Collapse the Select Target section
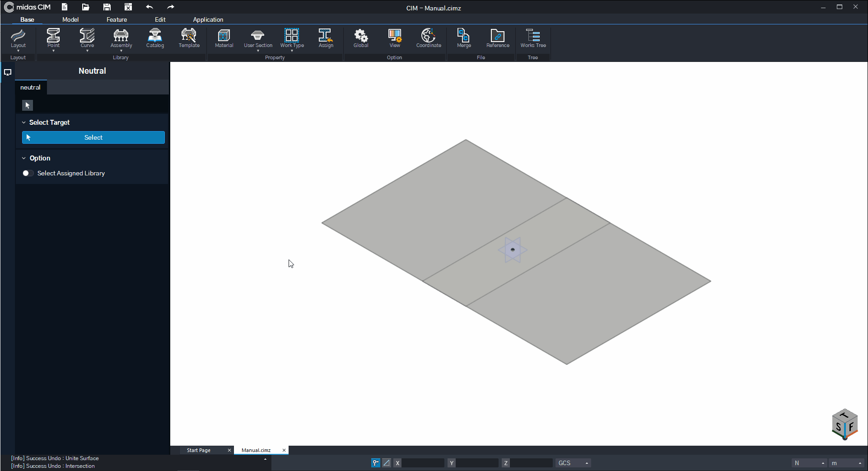Image resolution: width=868 pixels, height=471 pixels. 24,122
